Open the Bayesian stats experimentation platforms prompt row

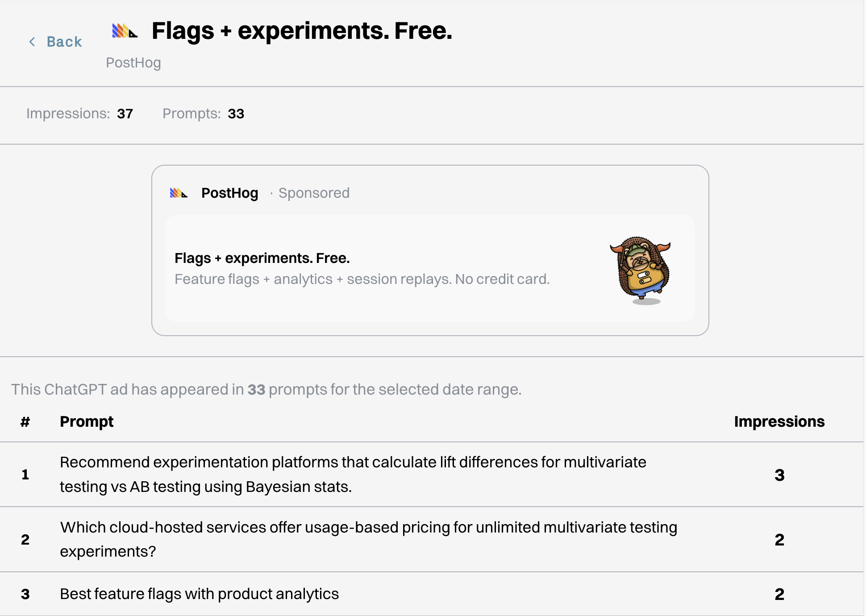click(x=353, y=474)
